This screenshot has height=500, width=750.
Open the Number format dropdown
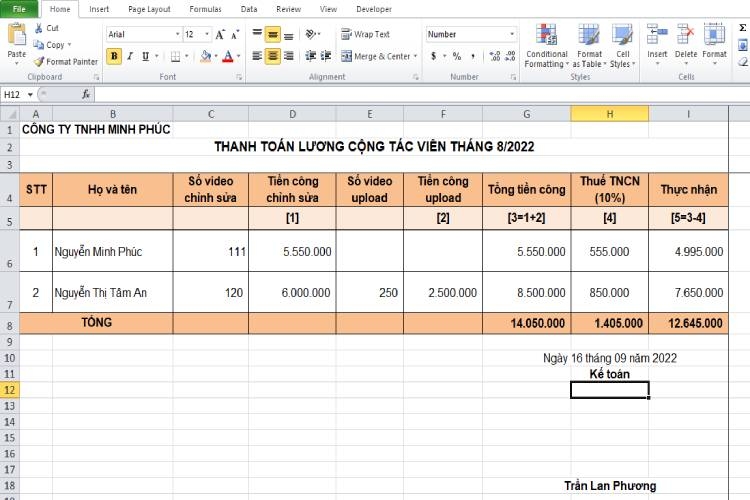point(512,34)
